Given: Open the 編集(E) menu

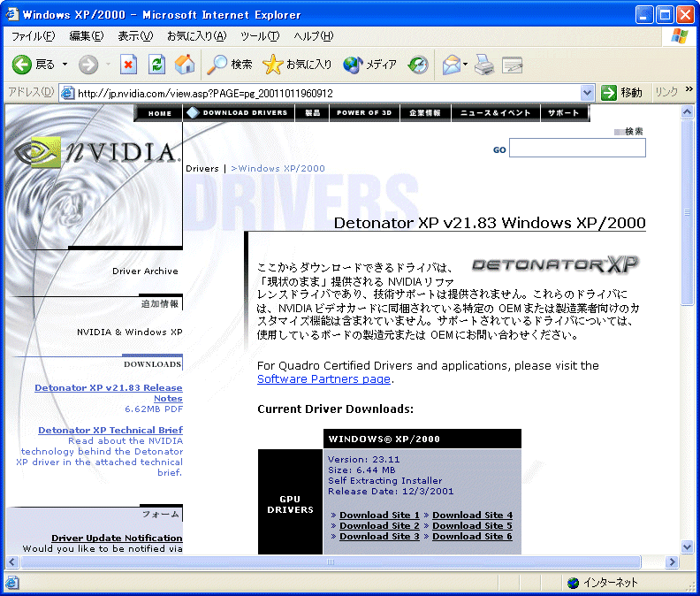Looking at the screenshot, I should coord(86,36).
